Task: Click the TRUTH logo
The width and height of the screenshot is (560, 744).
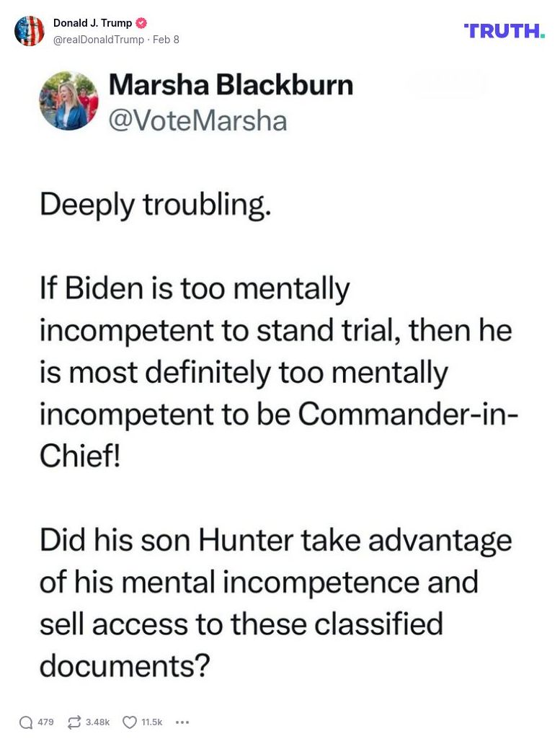Action: [x=505, y=31]
